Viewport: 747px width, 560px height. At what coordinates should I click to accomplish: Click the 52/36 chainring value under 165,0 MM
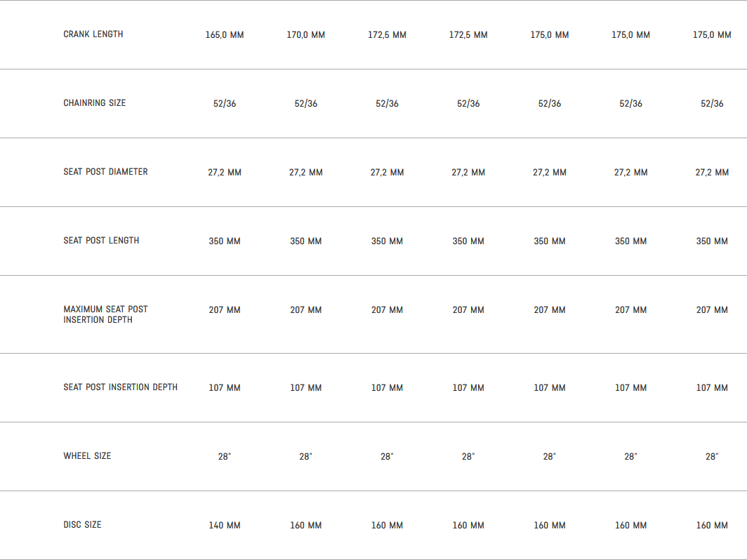tap(225, 104)
